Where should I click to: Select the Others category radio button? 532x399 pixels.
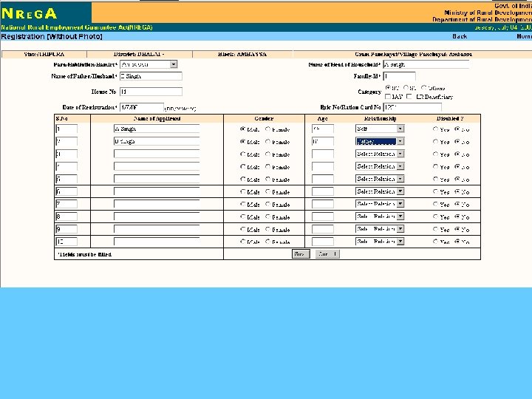tap(424, 87)
